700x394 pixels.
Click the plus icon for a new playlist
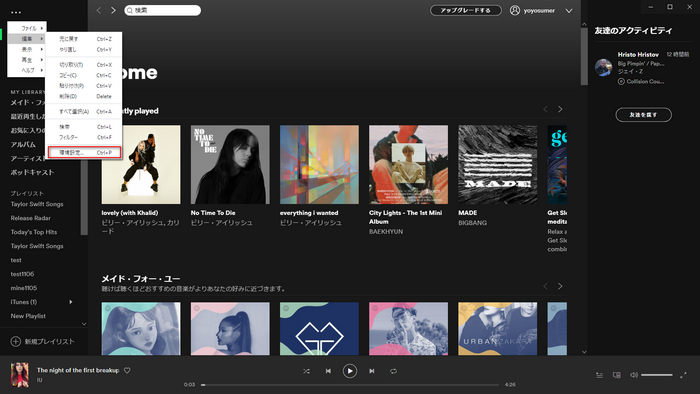click(x=16, y=341)
